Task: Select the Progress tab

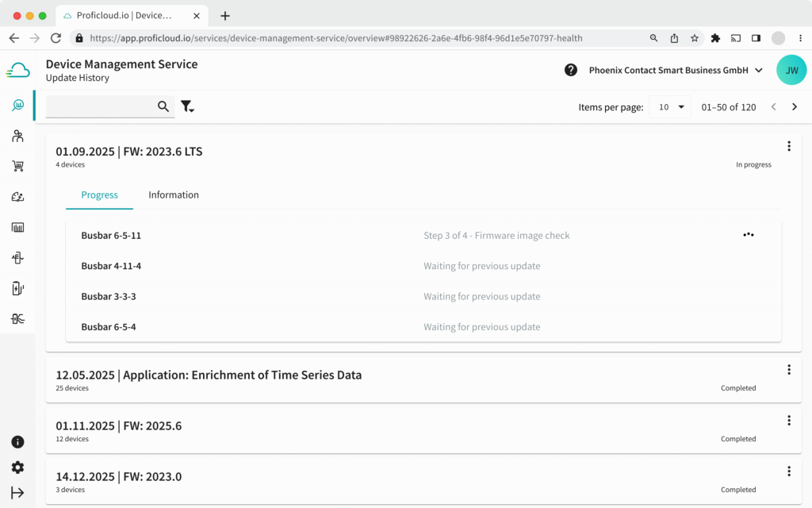Action: 99,194
